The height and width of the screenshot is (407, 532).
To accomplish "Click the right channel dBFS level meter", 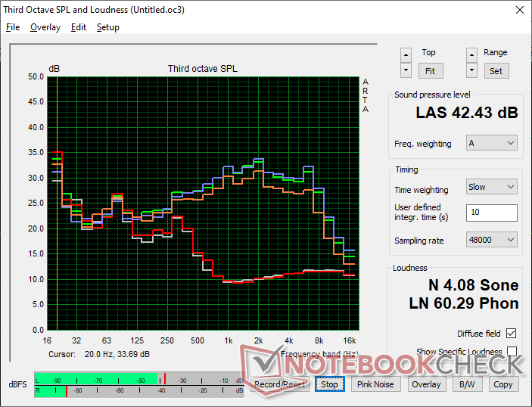I will (x=139, y=390).
